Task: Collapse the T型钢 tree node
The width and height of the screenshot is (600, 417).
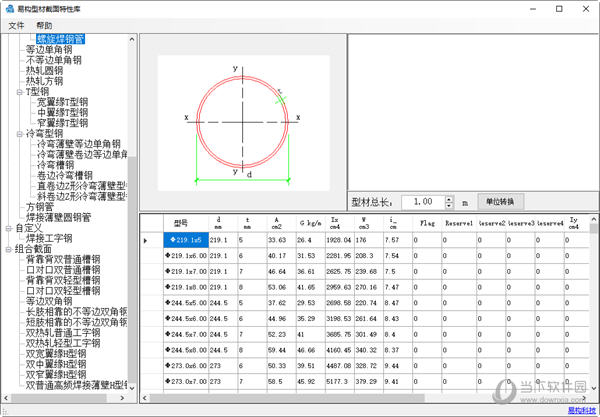Action: coord(19,92)
